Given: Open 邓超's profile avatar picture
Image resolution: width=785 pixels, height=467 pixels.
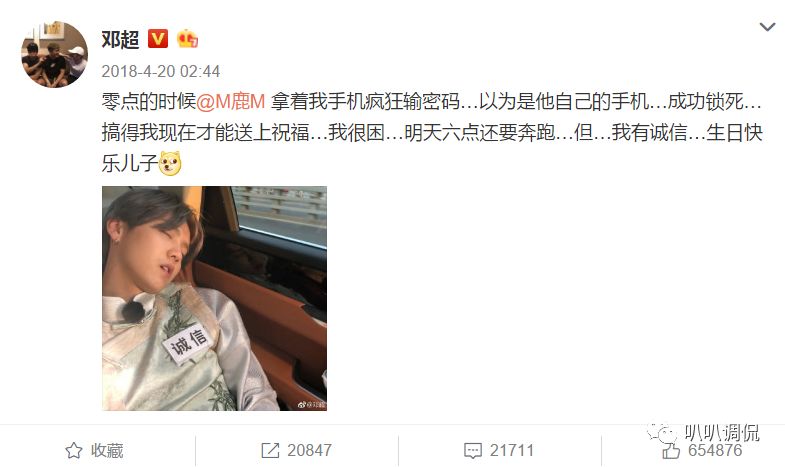Looking at the screenshot, I should click(54, 54).
